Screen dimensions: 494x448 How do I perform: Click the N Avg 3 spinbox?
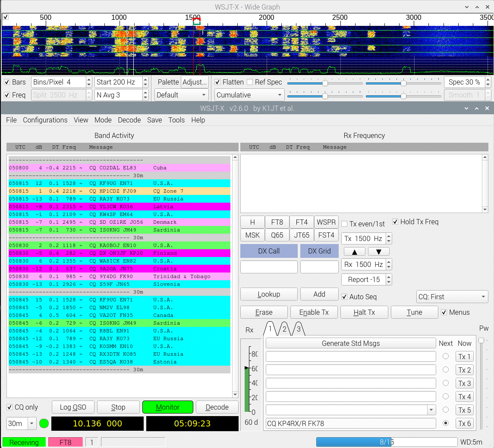[x=121, y=95]
